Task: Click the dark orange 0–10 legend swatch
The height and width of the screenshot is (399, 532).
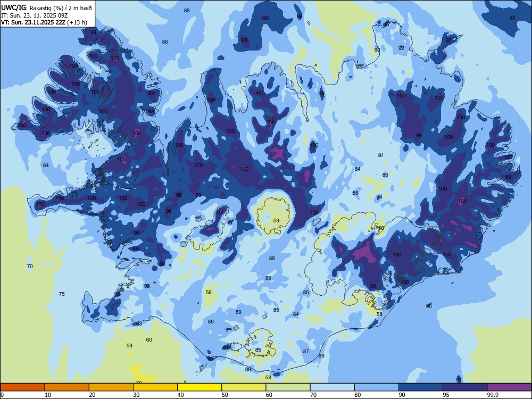Action: pyautogui.click(x=22, y=387)
